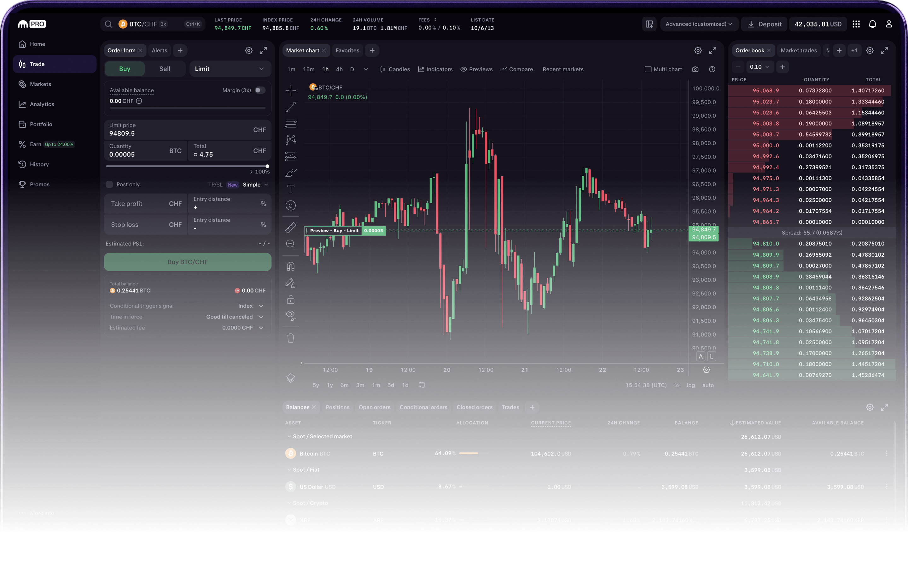Open the Limit order type dropdown
Screen dimensions: 908x588
(x=230, y=69)
